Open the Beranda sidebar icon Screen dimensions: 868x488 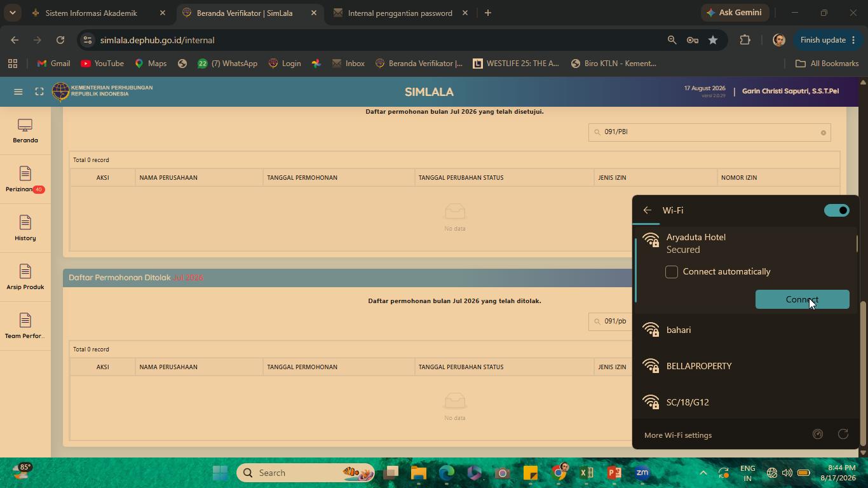tap(25, 131)
